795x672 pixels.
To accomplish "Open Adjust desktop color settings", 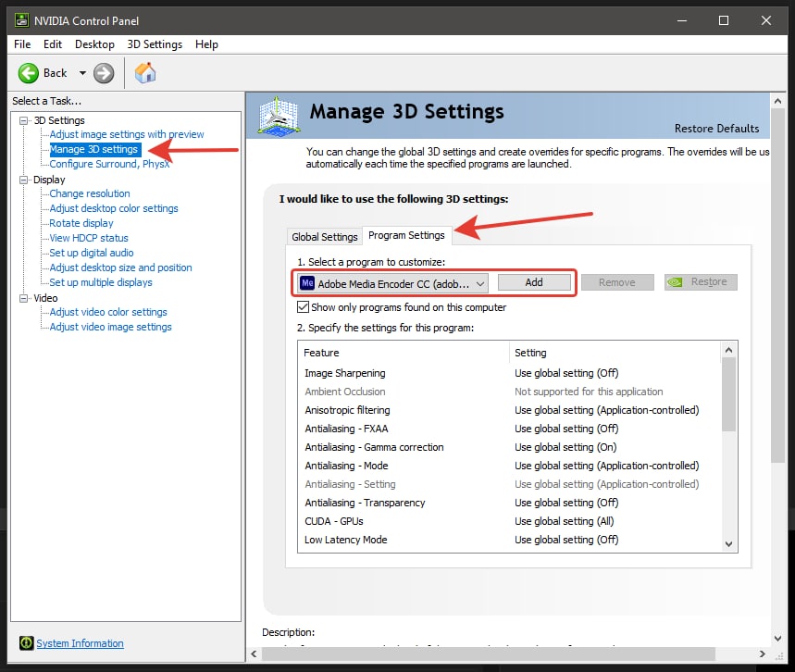I will coord(114,208).
